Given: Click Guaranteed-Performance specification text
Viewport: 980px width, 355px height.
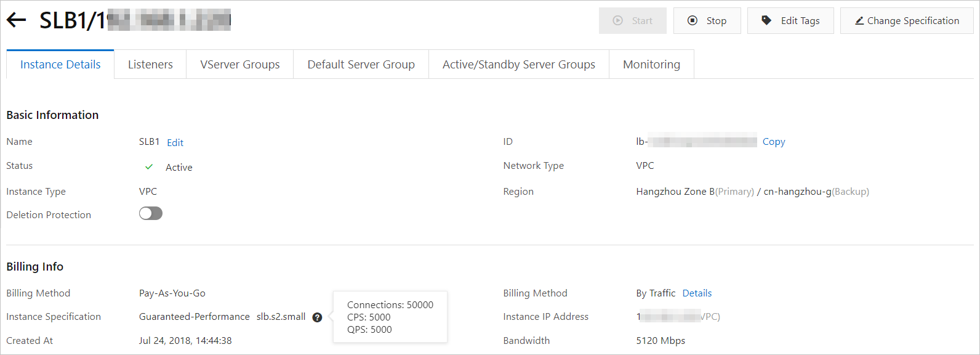Looking at the screenshot, I should click(x=195, y=317).
